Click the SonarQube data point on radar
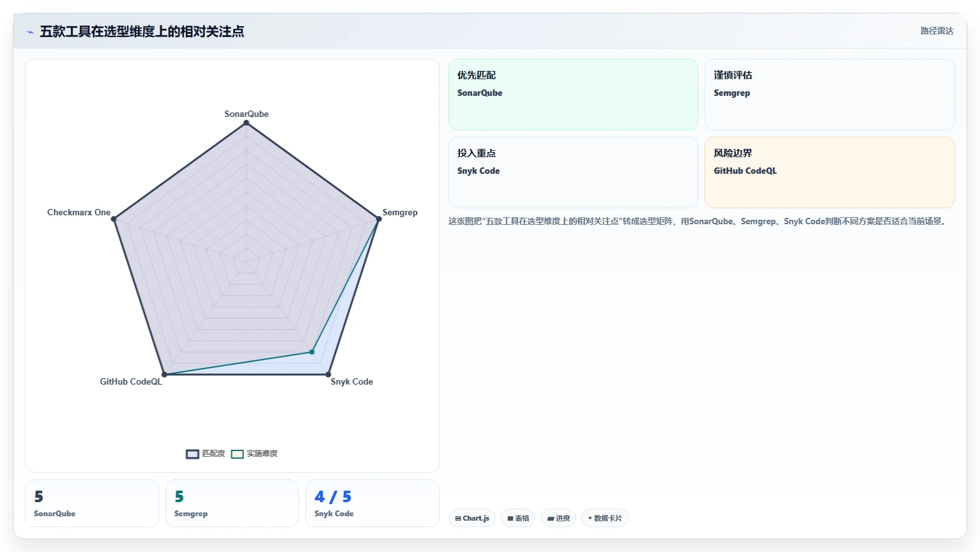The image size is (980, 552). point(246,123)
